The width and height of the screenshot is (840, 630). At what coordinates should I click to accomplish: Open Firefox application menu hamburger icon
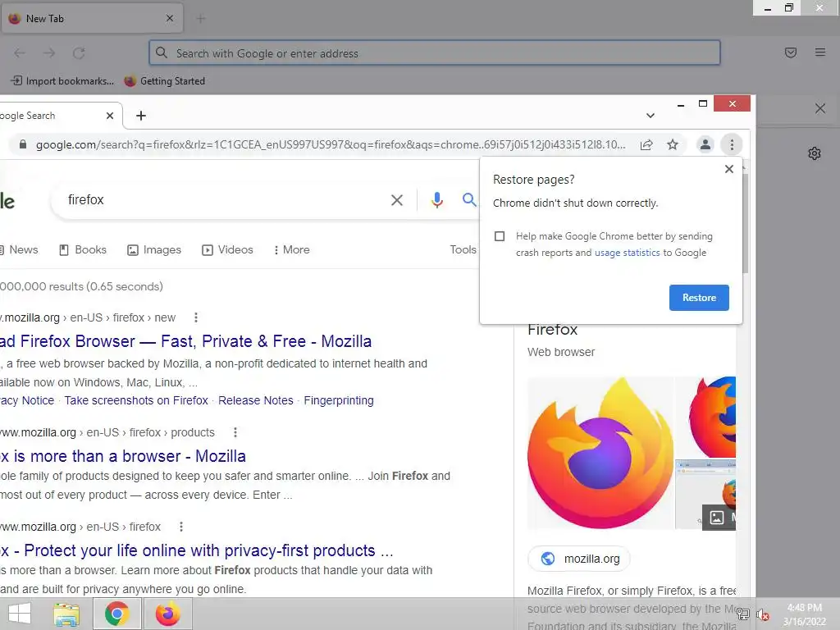click(x=819, y=52)
